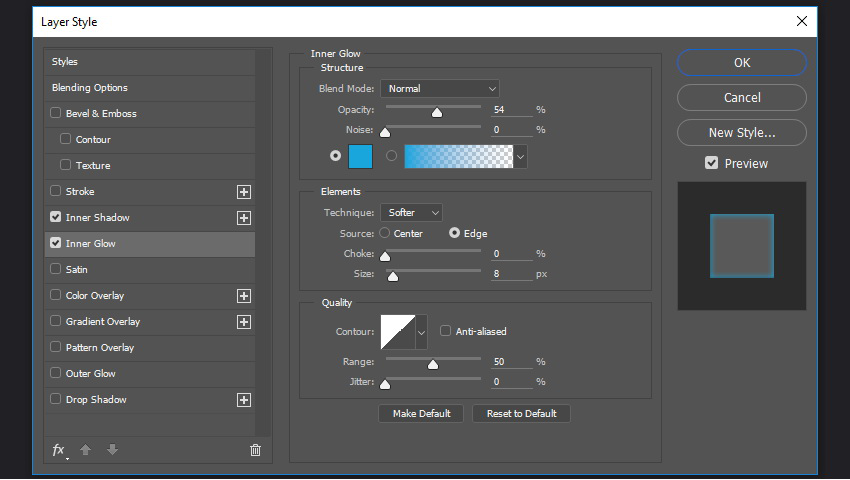Screen dimensions: 850x480
Task: Enable the Stroke checkbox
Action: tap(55, 191)
